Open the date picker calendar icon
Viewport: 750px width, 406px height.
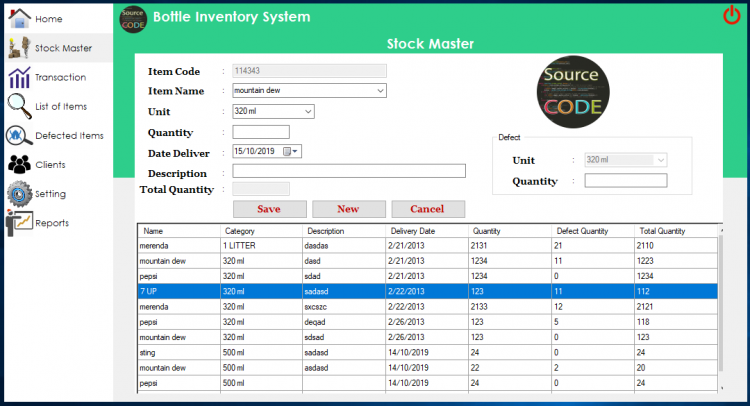click(x=287, y=152)
